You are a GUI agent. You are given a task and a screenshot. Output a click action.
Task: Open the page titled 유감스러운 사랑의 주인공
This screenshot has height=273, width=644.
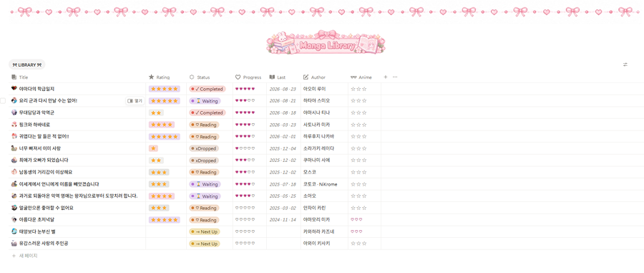coord(44,244)
